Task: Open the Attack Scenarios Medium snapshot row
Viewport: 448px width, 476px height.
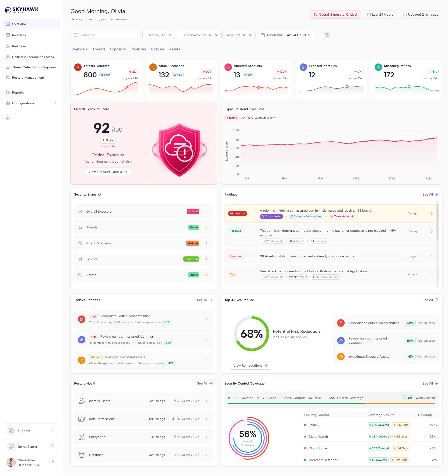Action: 144,243
